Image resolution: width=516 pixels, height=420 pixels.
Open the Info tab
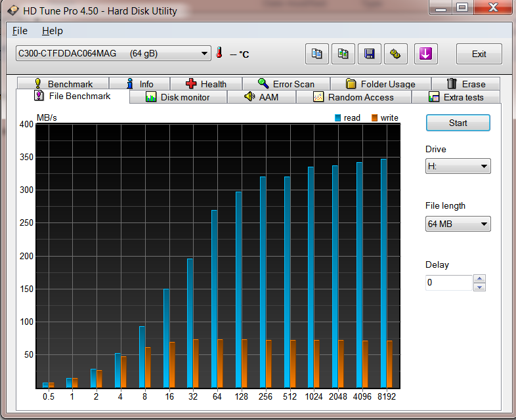click(140, 84)
